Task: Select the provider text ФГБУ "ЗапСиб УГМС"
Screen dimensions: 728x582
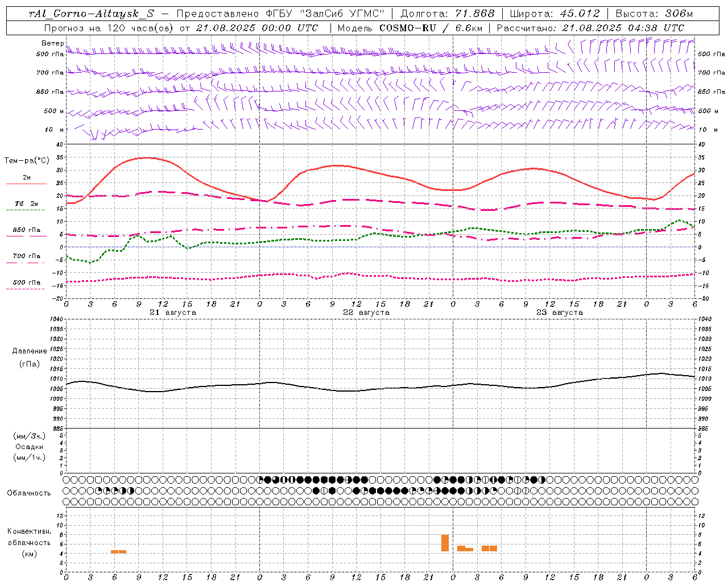Action: coord(325,14)
